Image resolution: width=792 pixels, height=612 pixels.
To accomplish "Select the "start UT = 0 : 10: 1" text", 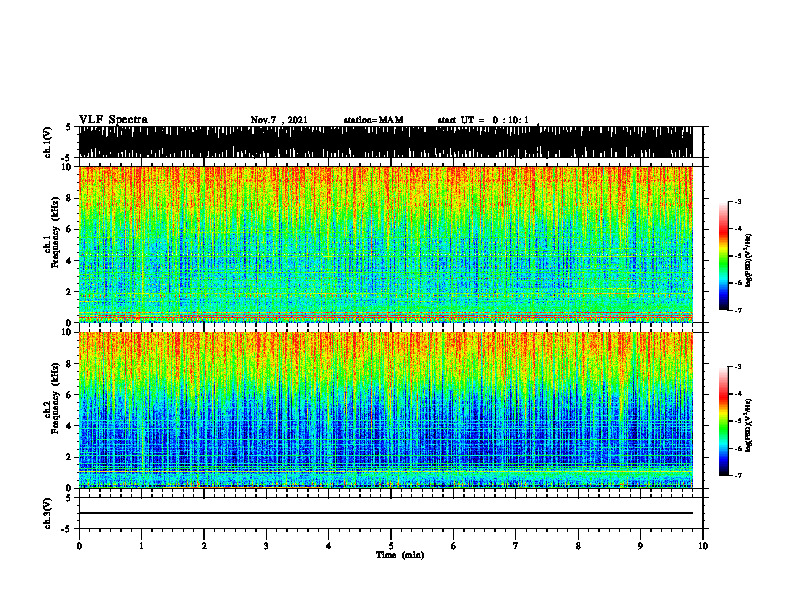I will [483, 120].
